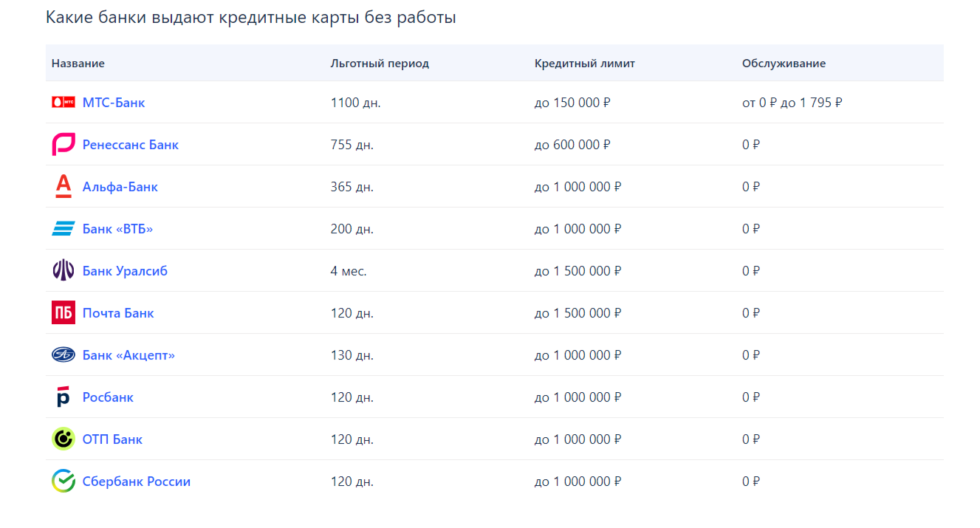Click ОТП Банк's до 1 000 000 ₽ limit

click(x=578, y=439)
